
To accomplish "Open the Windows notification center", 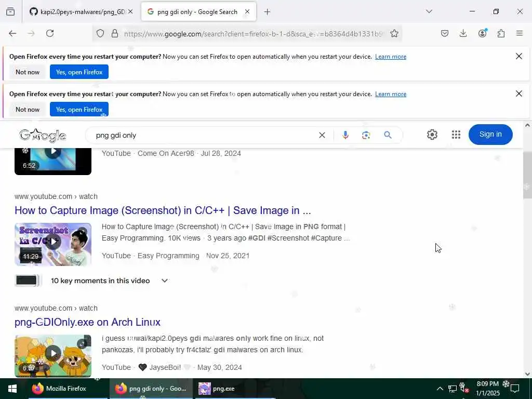I will pyautogui.click(x=515, y=389).
